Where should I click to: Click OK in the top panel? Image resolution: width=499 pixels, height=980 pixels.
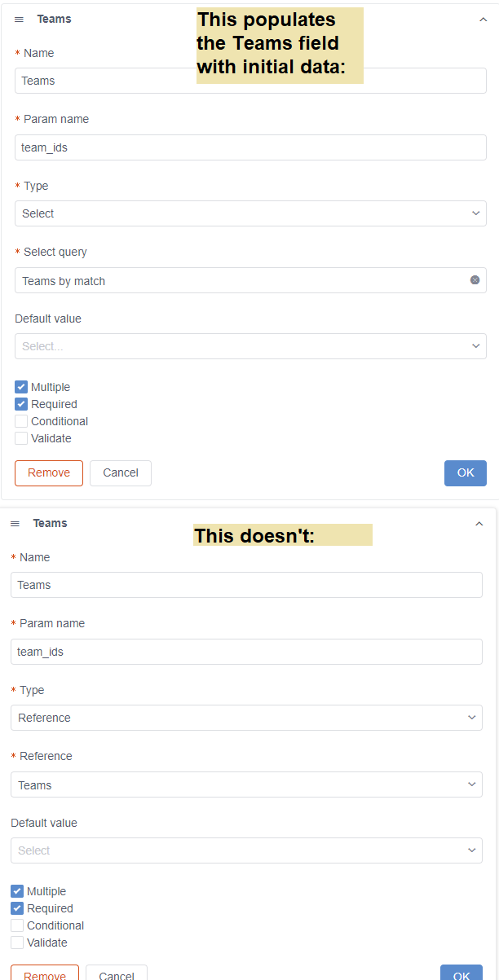pos(465,472)
